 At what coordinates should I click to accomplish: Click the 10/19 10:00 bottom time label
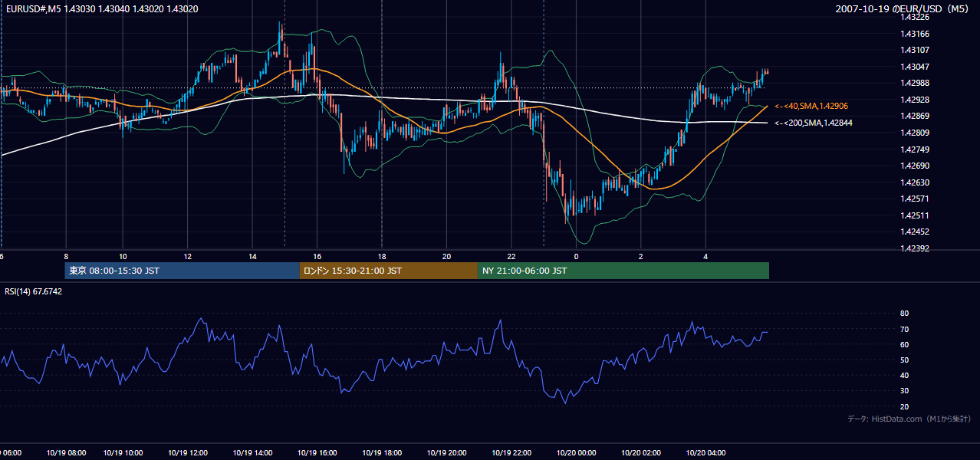tap(123, 453)
